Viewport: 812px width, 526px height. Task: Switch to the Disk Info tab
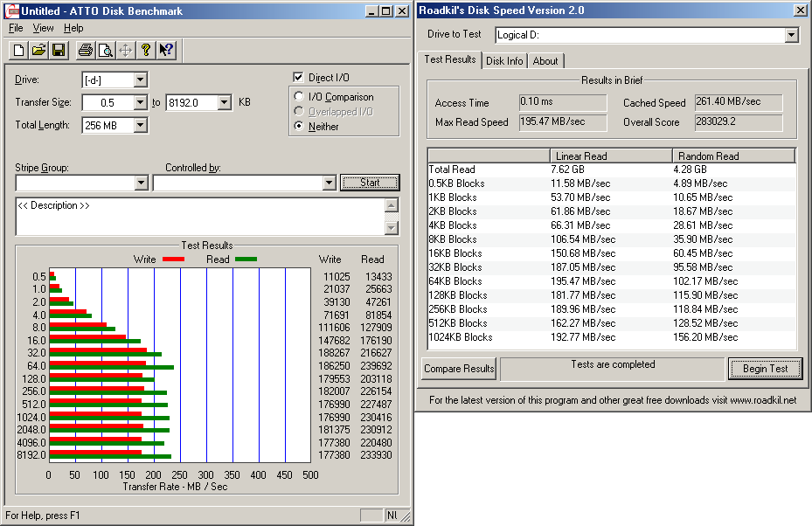pos(504,61)
